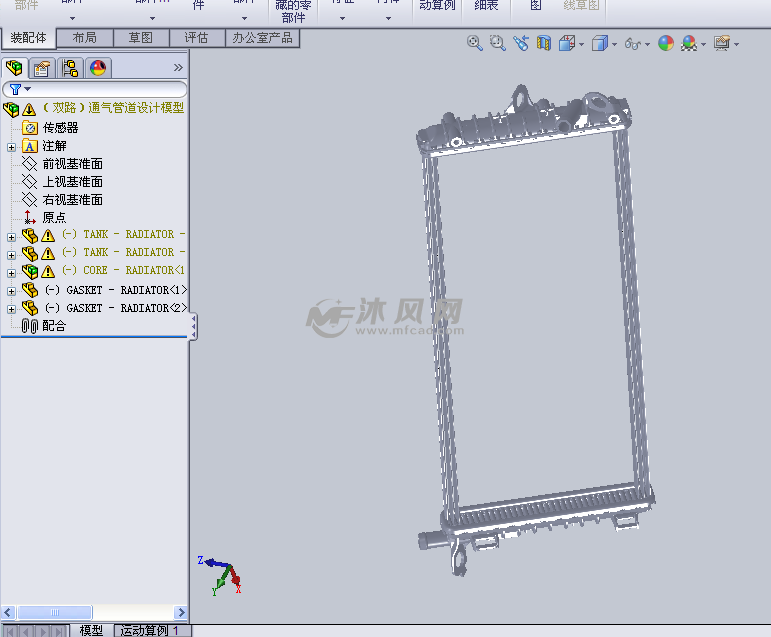The width and height of the screenshot is (771, 637).
Task: Expand the GASKET - RADIATOR<2> component
Action: 11,309
